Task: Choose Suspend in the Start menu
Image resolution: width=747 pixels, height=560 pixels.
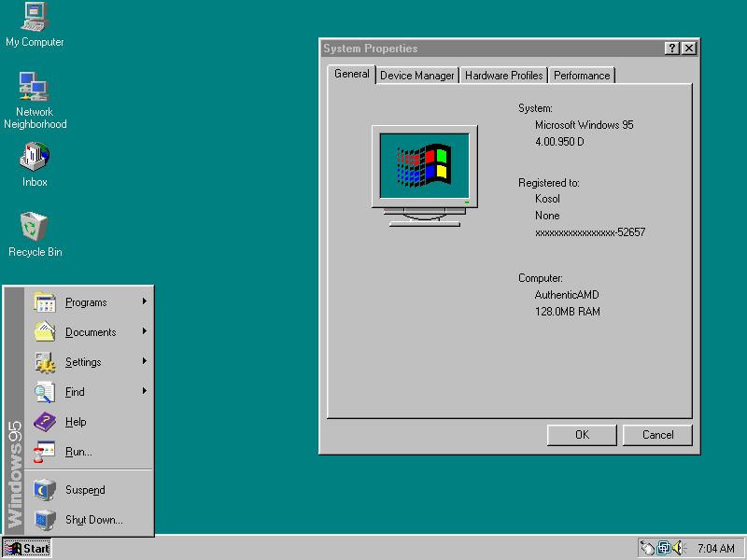Action: [x=89, y=490]
